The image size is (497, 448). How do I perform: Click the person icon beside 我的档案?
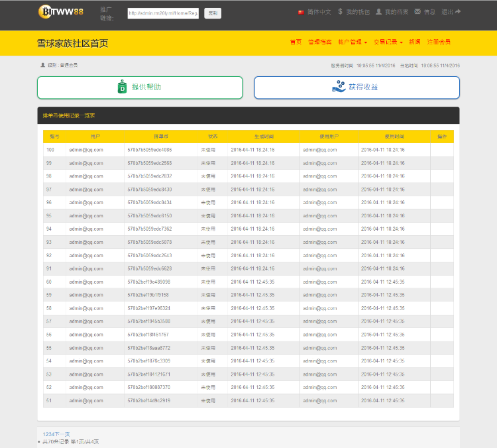378,12
